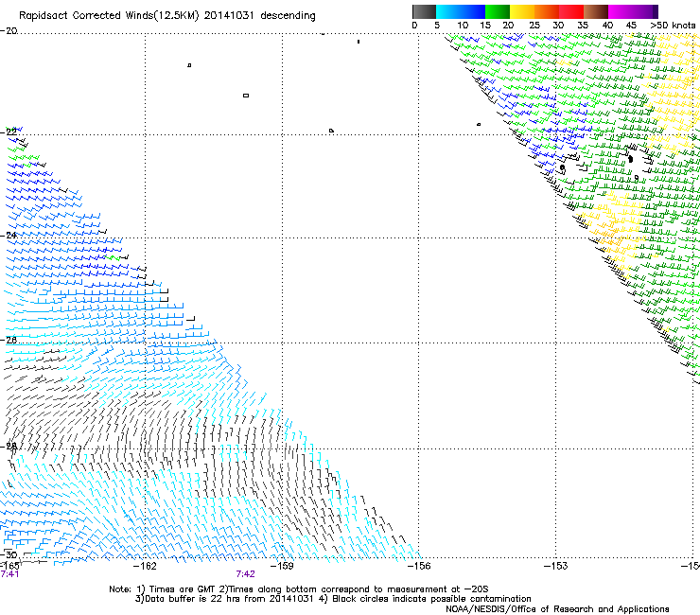Click the 'NOAA/NESDIS/Office of Research and Applications' credit

click(557, 609)
